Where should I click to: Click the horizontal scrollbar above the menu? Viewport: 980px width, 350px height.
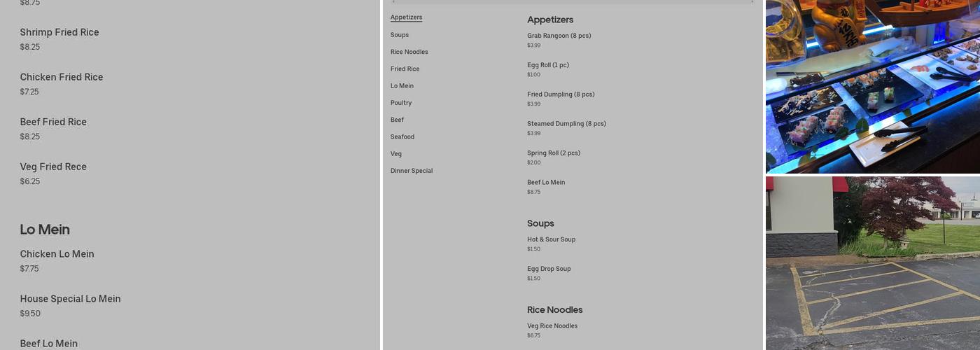click(573, 1)
